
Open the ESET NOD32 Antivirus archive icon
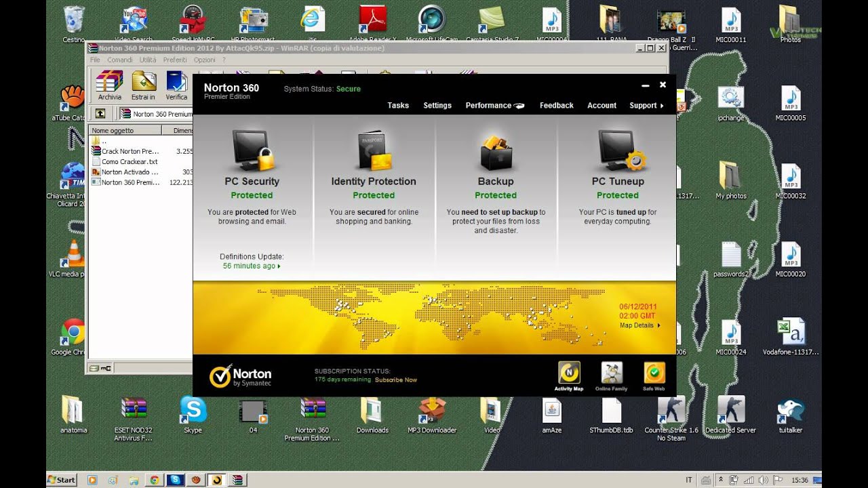134,419
